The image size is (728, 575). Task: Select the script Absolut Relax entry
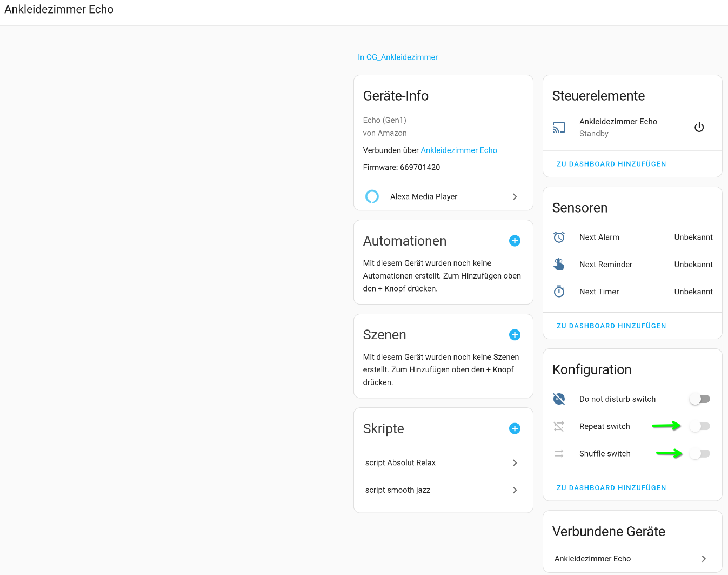tap(443, 463)
